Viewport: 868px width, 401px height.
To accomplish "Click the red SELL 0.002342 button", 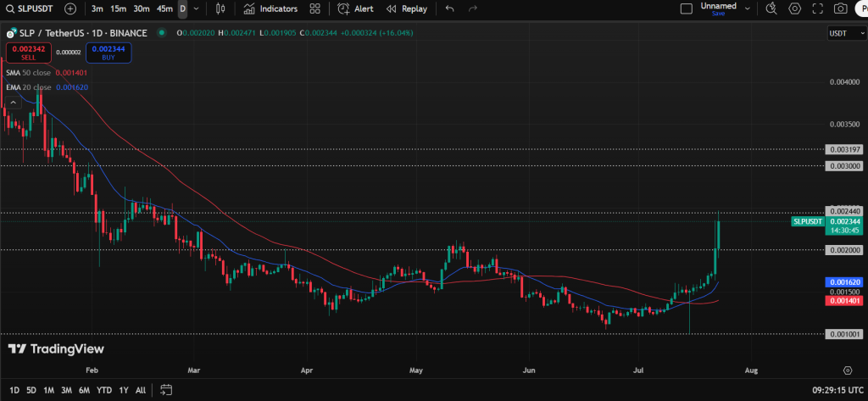I will [29, 53].
